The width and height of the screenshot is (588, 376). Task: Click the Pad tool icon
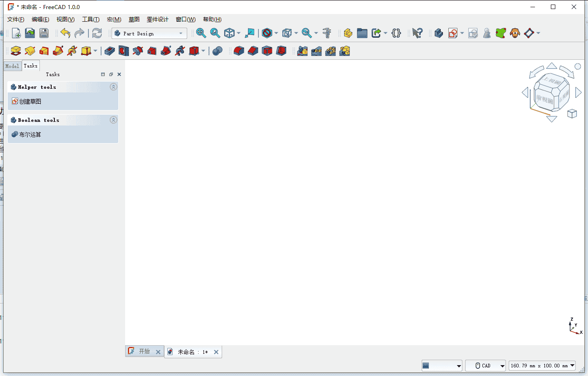16,51
